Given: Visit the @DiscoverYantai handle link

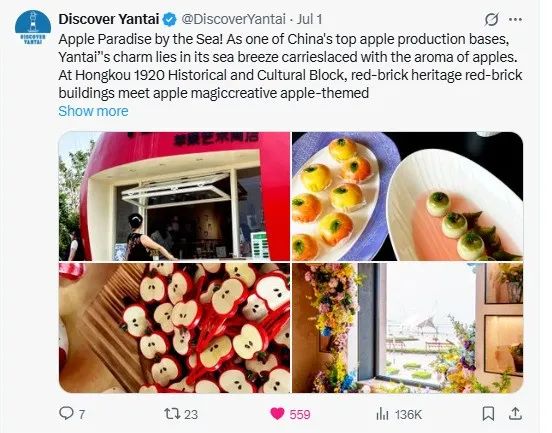Looking at the screenshot, I should click(233, 19).
